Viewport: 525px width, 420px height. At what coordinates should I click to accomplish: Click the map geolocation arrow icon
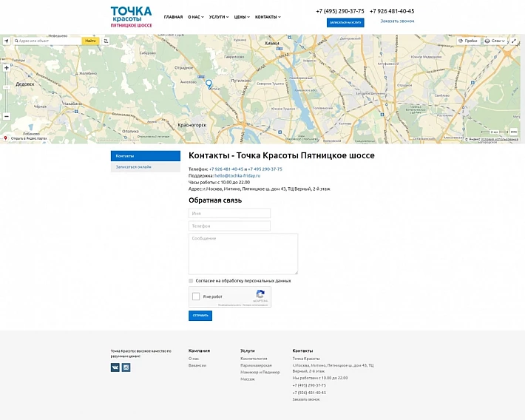pos(7,41)
